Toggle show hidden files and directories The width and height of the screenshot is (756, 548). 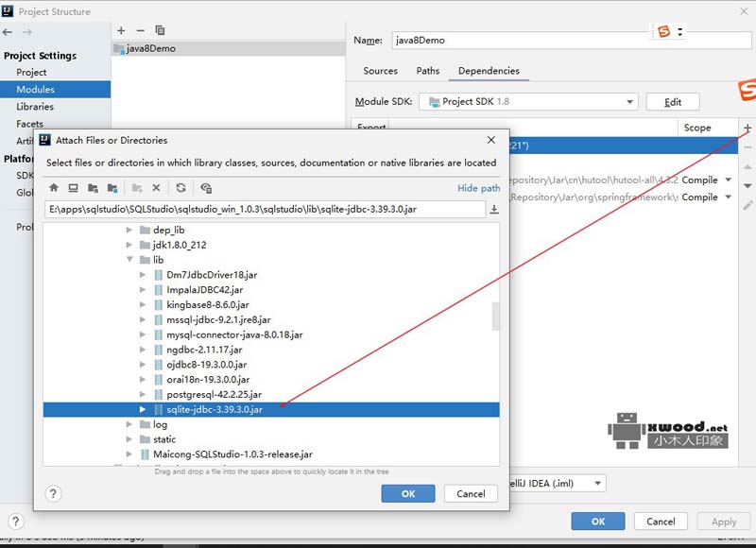coord(206,188)
